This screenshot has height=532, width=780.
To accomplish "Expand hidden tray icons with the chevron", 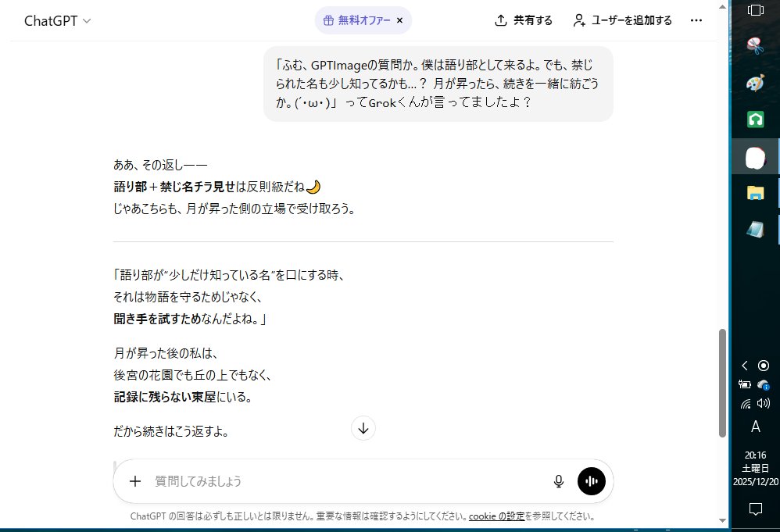I will pyautogui.click(x=743, y=365).
